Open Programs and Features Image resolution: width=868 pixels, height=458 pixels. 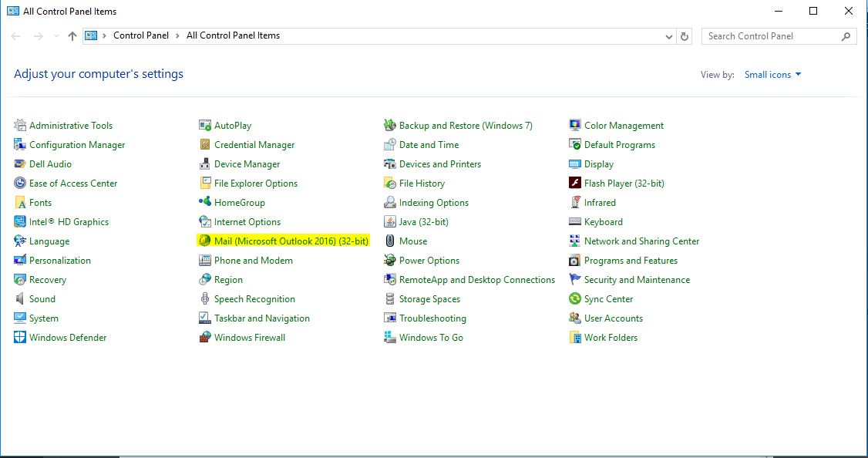click(638, 260)
